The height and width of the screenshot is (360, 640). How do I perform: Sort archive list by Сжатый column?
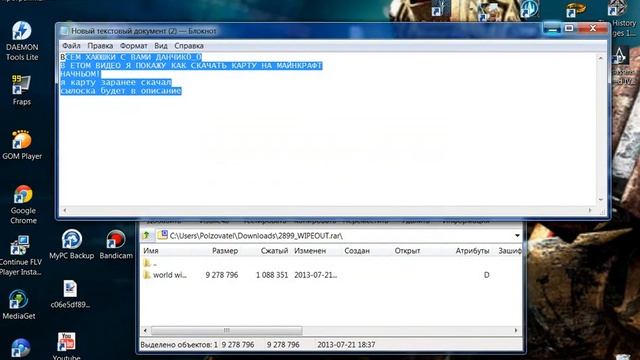pyautogui.click(x=274, y=251)
